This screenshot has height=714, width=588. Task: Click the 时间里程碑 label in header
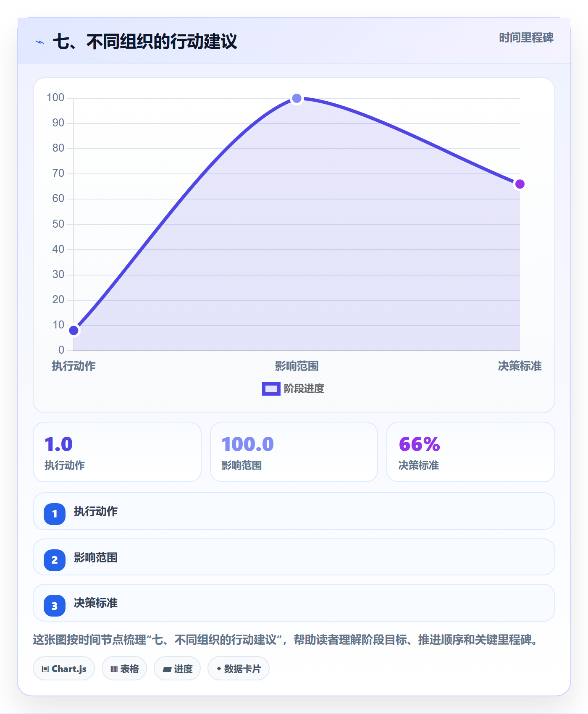(x=526, y=38)
